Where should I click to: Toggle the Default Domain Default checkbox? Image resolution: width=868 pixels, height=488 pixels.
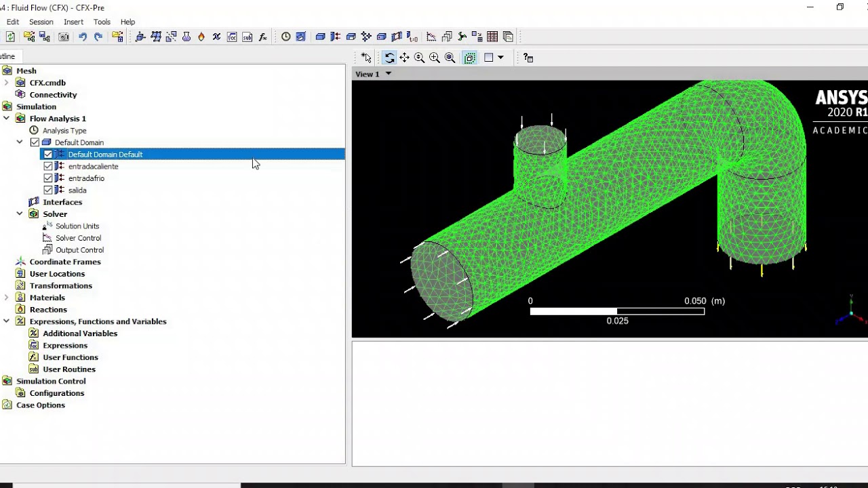[47, 155]
